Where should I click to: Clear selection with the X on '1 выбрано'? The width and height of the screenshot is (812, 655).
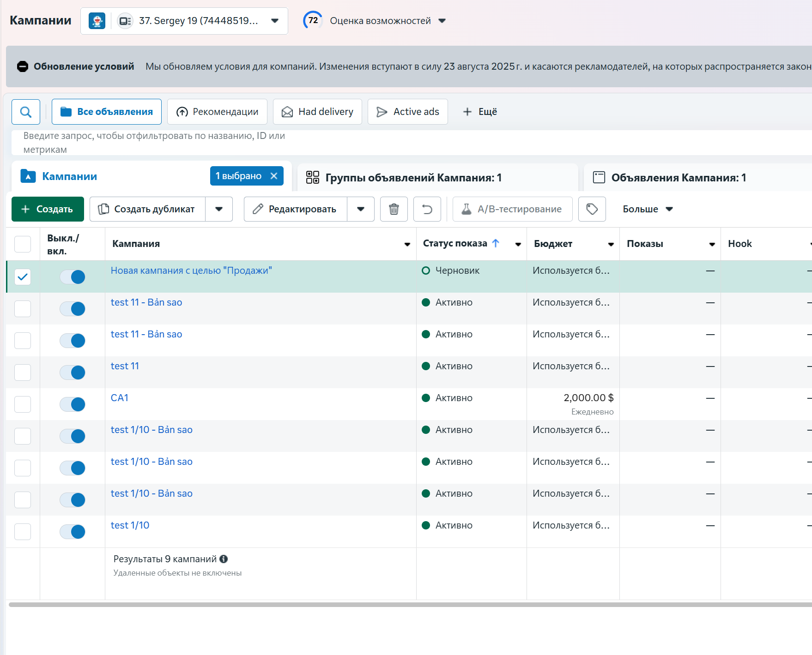274,176
